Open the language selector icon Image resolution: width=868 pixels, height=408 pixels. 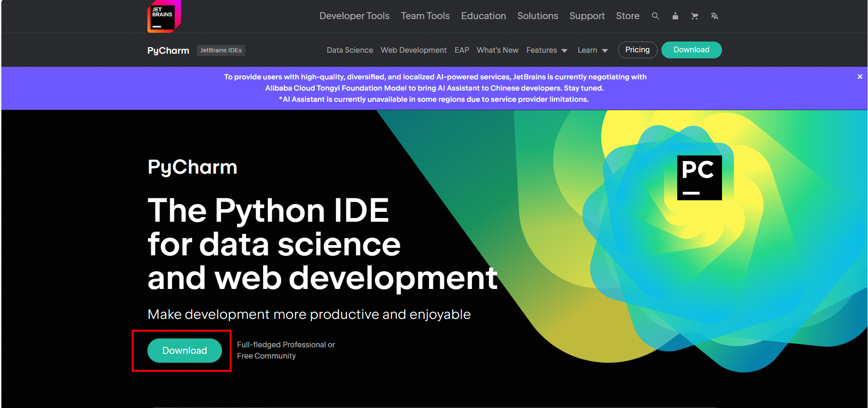tap(714, 16)
